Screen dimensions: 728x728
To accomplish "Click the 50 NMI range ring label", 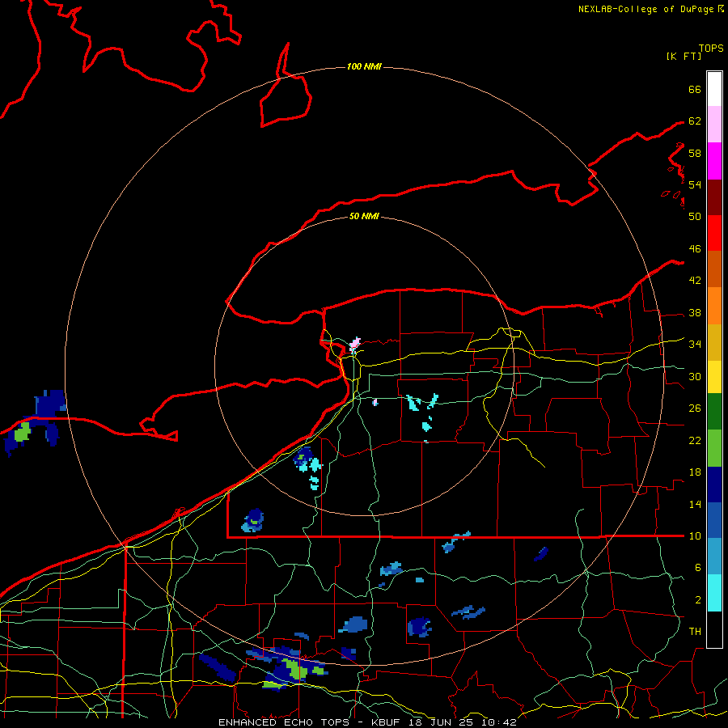I will (364, 216).
